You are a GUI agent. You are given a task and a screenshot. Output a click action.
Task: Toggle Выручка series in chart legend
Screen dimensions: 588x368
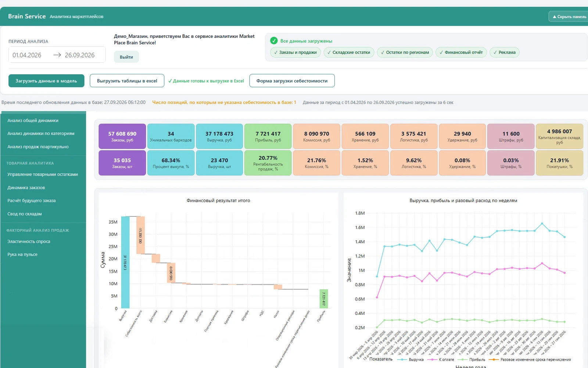point(411,360)
